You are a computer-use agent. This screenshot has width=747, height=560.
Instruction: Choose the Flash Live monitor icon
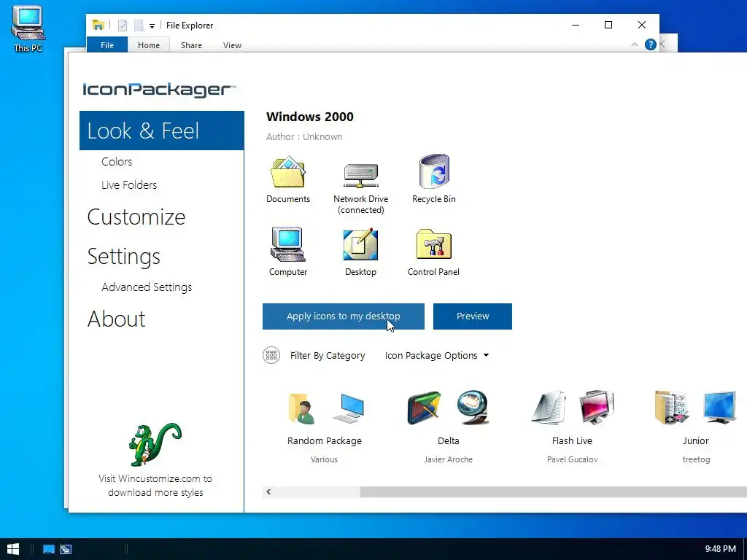tap(597, 408)
